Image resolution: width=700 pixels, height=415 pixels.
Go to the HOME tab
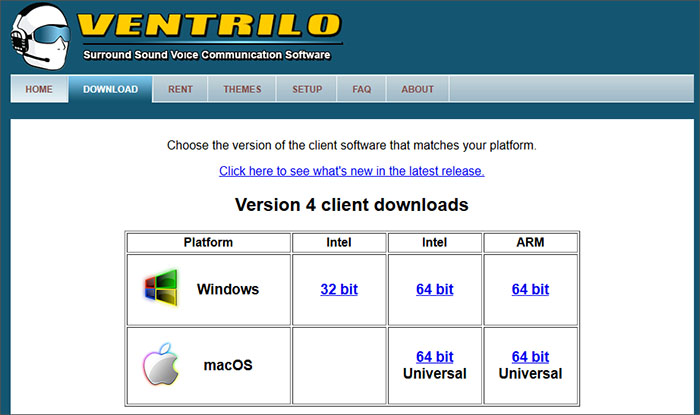(x=39, y=89)
